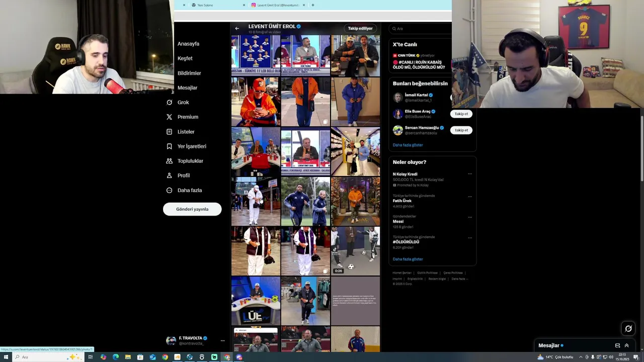Image resolution: width=644 pixels, height=362 pixels.
Task: Open Outlook from the taskbar
Action: (152, 357)
